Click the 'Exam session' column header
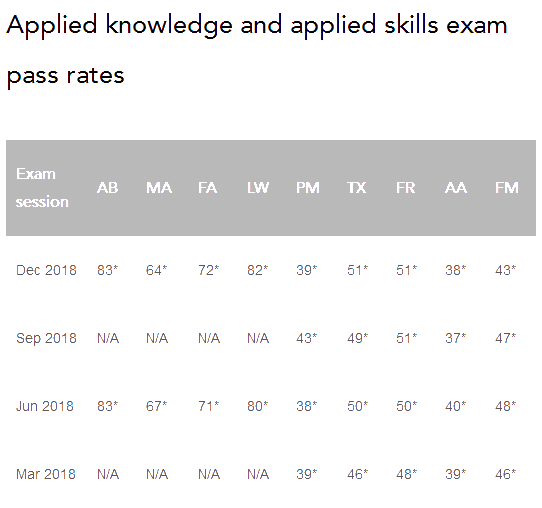The image size is (542, 508). (x=42, y=188)
